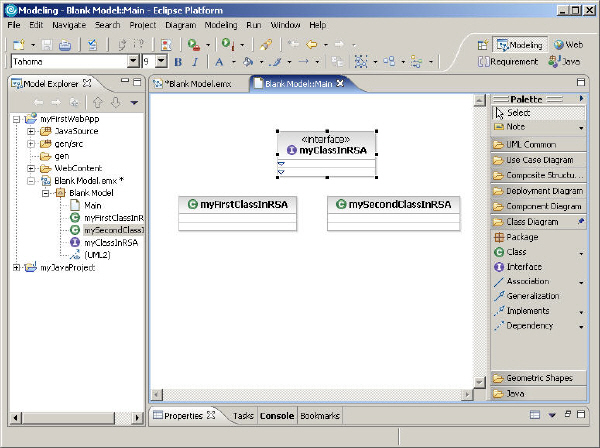600x448 pixels.
Task: Close the Blank Model::Main editor tab
Action: [340, 83]
